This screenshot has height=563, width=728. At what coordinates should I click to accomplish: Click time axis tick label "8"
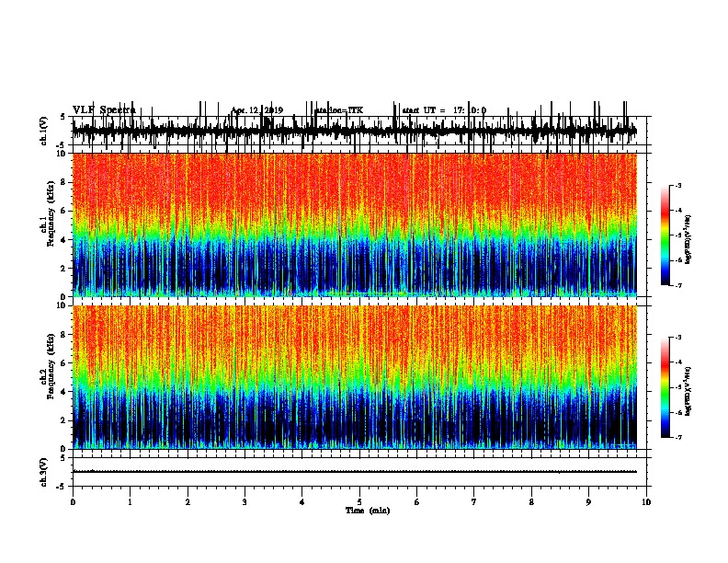(531, 502)
